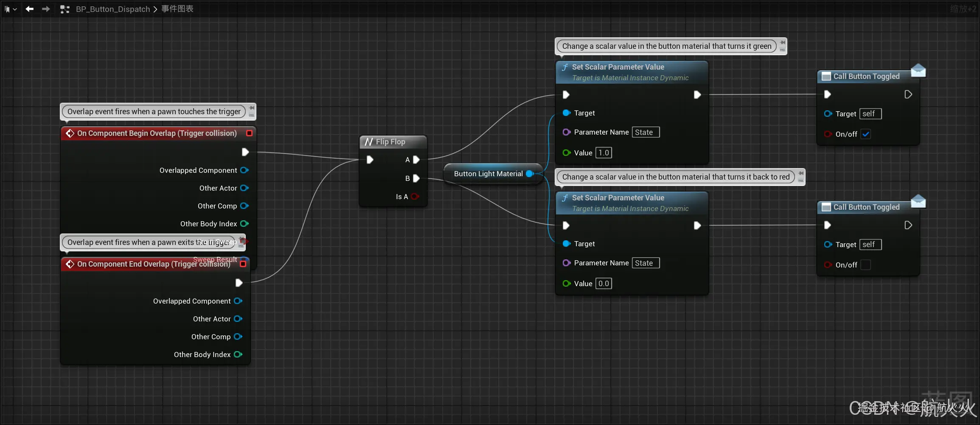Click the envelope icon on lower Call Button Toggled
The height and width of the screenshot is (425, 980).
(918, 201)
